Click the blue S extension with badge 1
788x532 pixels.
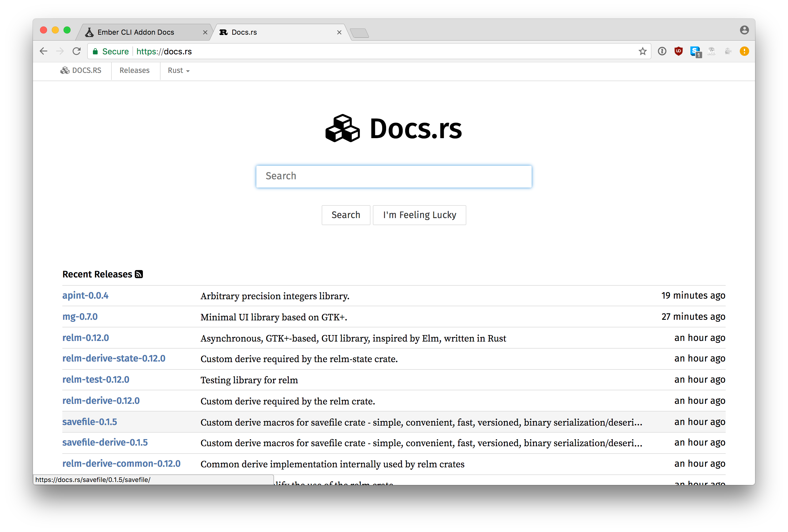click(695, 51)
